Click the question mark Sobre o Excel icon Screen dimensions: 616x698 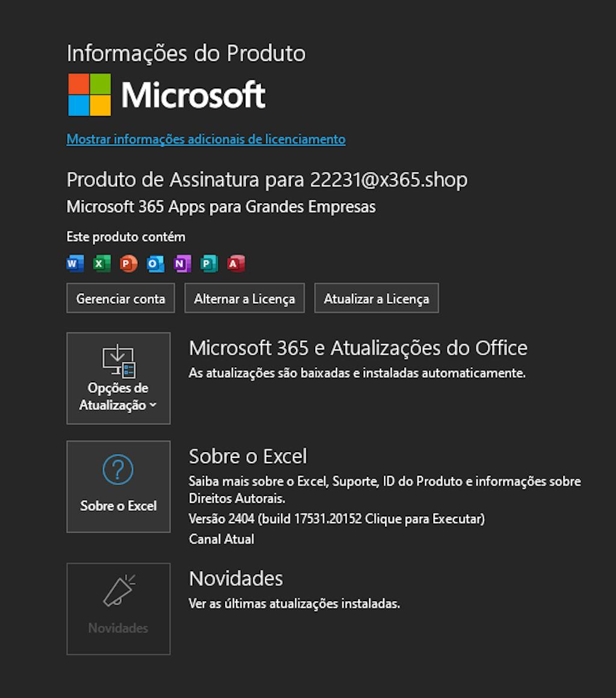point(118,469)
